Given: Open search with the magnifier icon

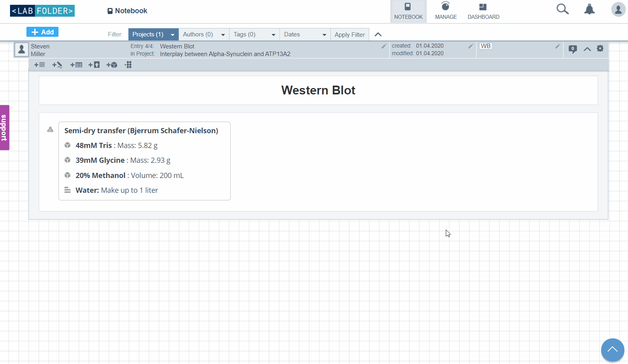Looking at the screenshot, I should [x=563, y=9].
